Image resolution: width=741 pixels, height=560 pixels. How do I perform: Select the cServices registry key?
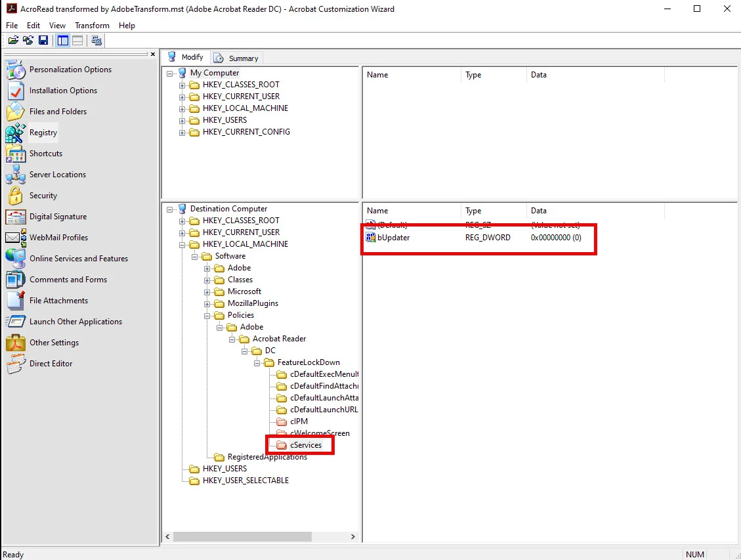pos(306,445)
